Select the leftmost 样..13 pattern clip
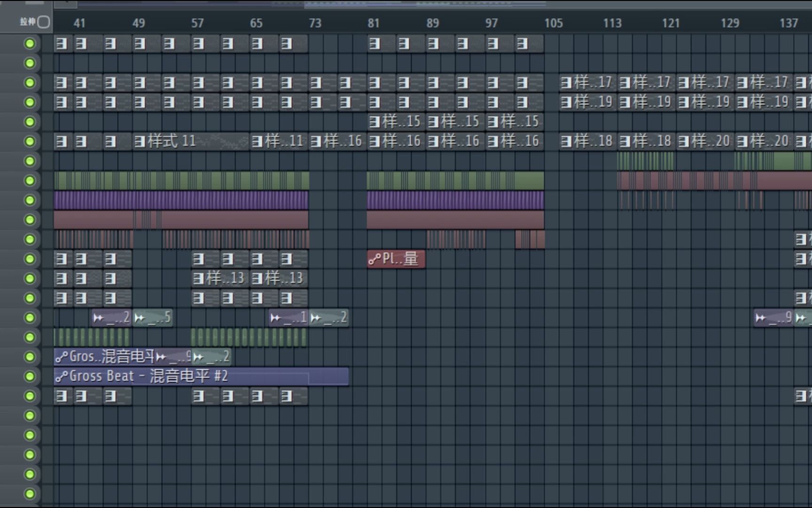The height and width of the screenshot is (508, 812). [x=220, y=278]
